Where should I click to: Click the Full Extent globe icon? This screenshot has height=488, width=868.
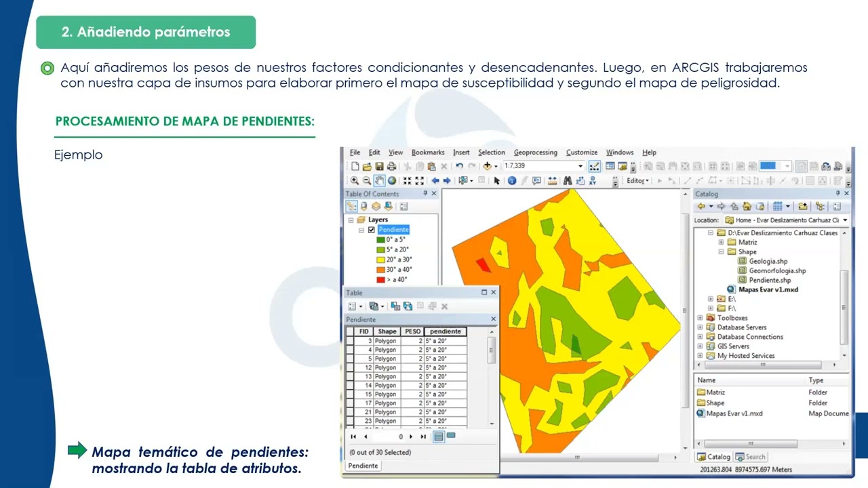click(x=391, y=181)
